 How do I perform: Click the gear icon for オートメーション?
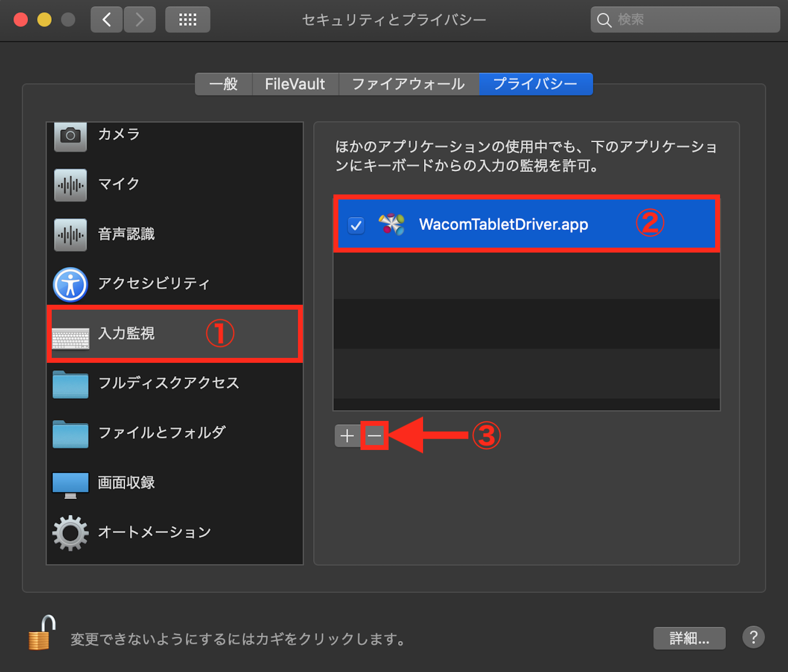[70, 533]
